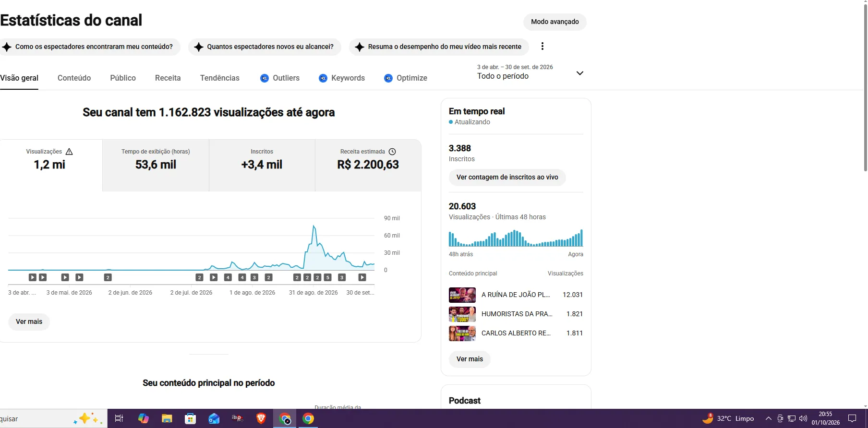Click the warning triangle beside Visualizações
Screen dimensions: 868x428
69,152
